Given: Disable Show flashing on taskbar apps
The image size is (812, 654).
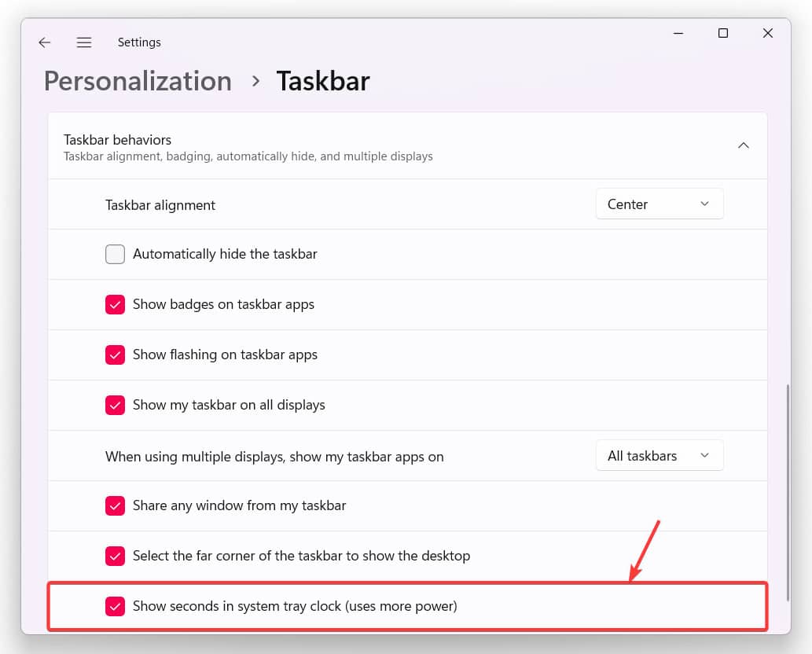Looking at the screenshot, I should [x=116, y=355].
